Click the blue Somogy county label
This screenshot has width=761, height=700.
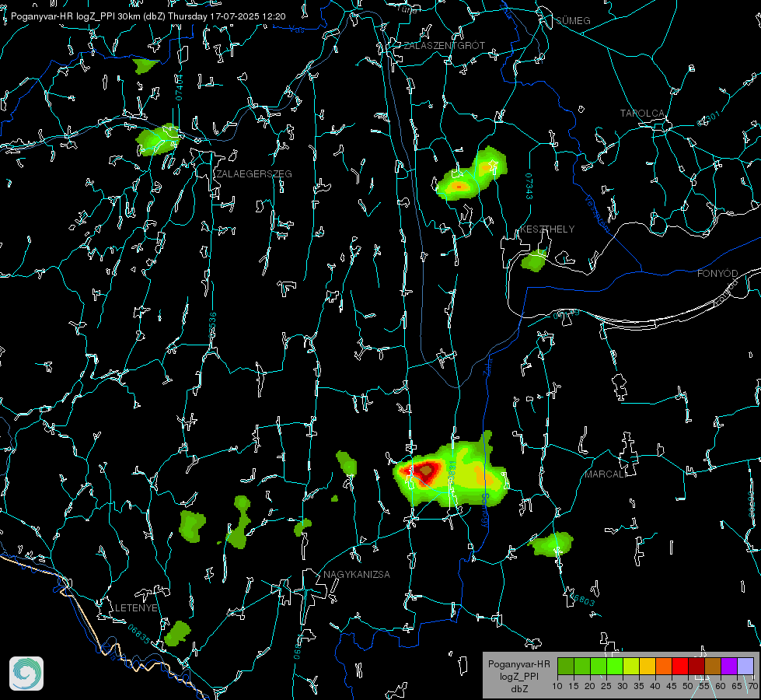tap(484, 510)
